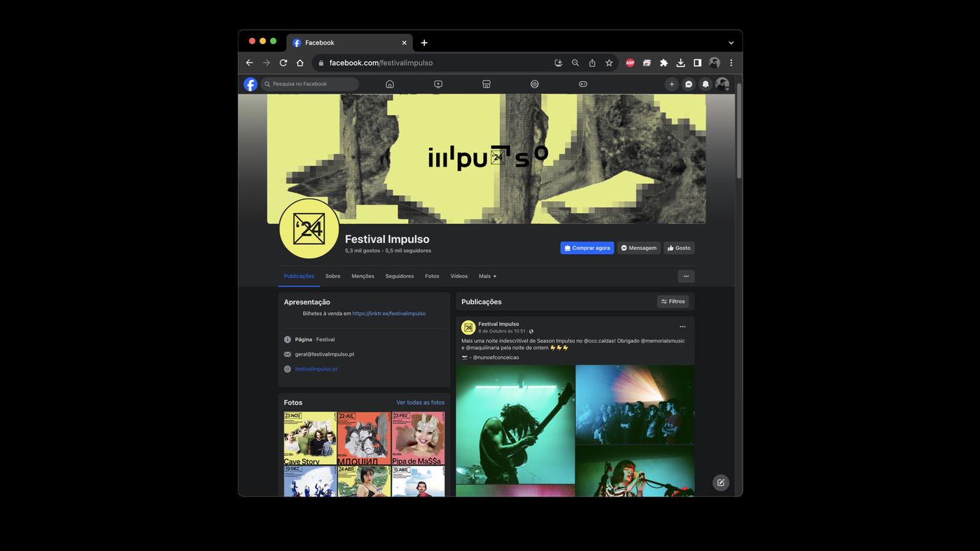The width and height of the screenshot is (980, 551).
Task: Open the Facebook Home feed icon
Action: [x=390, y=84]
